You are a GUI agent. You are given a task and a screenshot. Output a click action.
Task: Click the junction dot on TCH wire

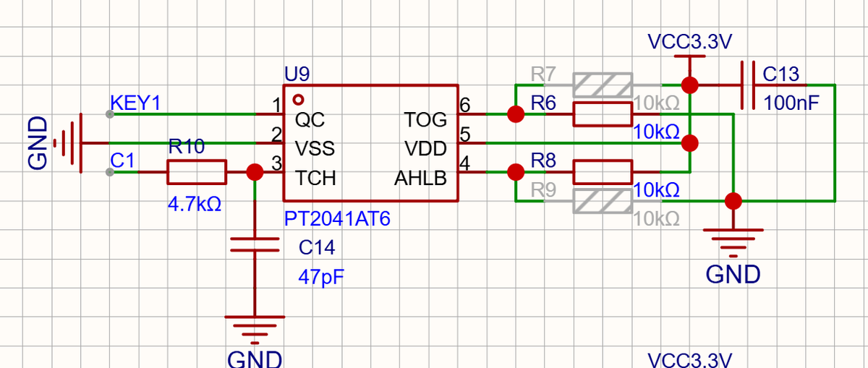pyautogui.click(x=255, y=172)
